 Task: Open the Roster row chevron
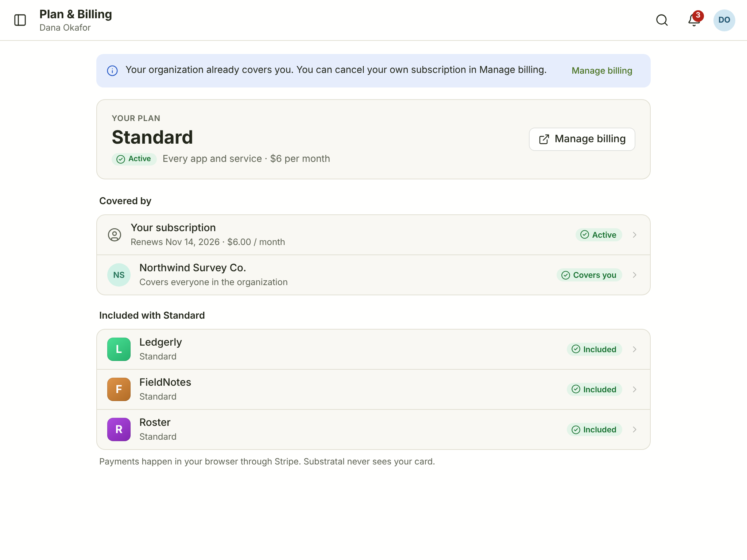tap(635, 429)
